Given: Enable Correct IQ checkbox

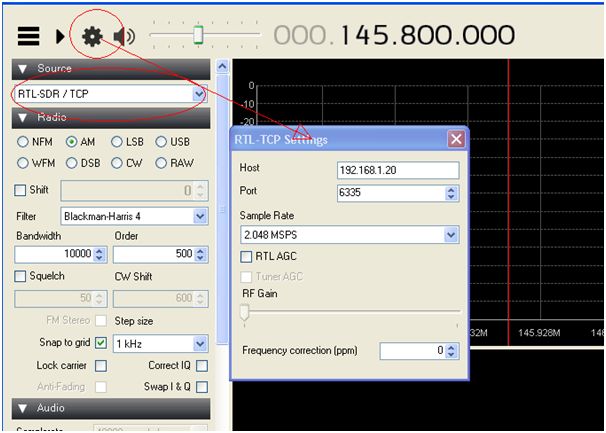Looking at the screenshot, I should pyautogui.click(x=202, y=366).
